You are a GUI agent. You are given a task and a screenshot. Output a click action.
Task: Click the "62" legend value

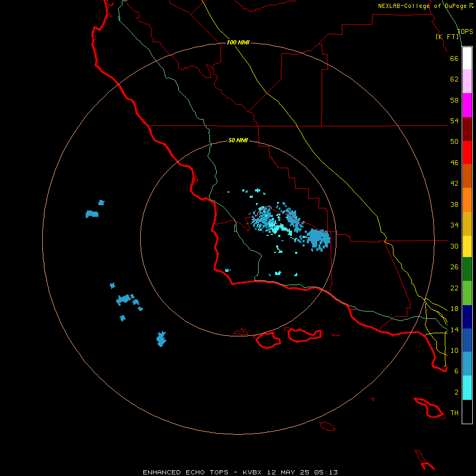[454, 79]
